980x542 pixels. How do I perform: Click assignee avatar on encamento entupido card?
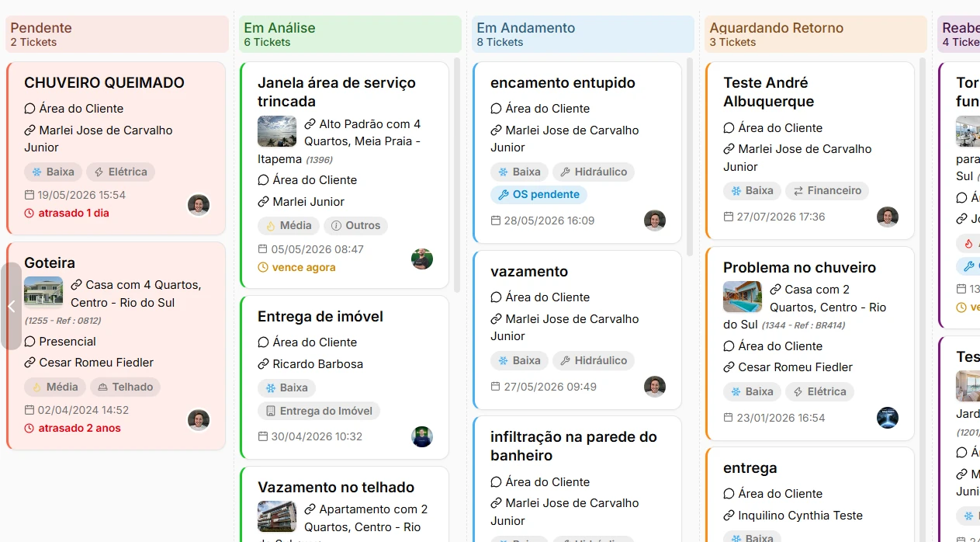655,221
